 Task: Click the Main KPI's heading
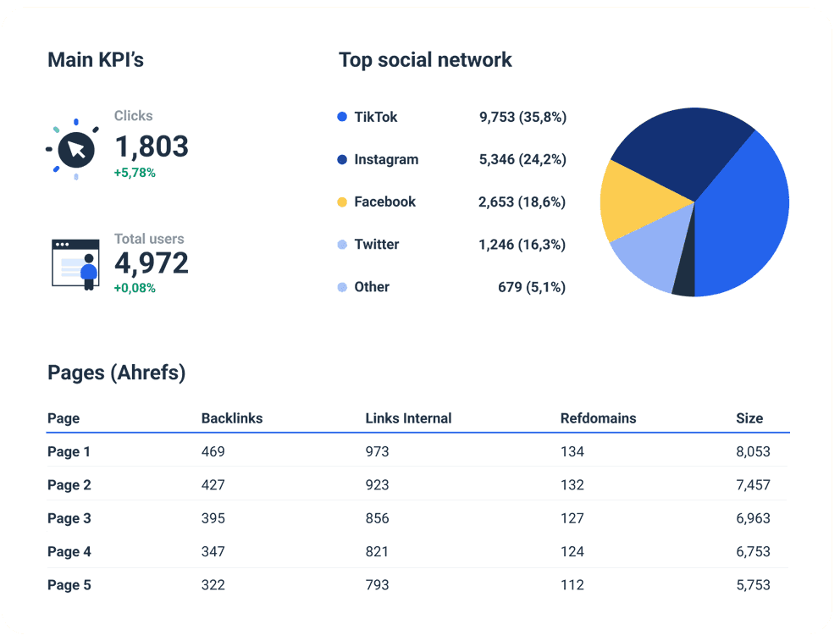tap(96, 60)
